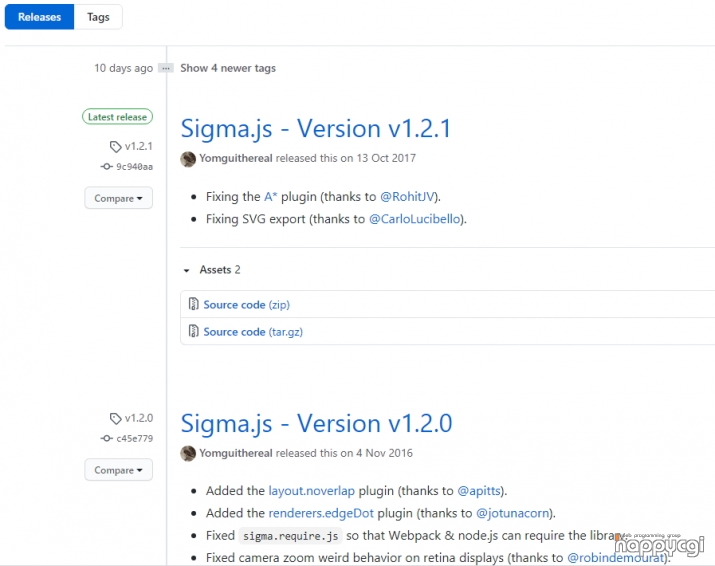The width and height of the screenshot is (715, 566).
Task: Open the renderers.edgeDot plugin link
Action: (x=321, y=513)
